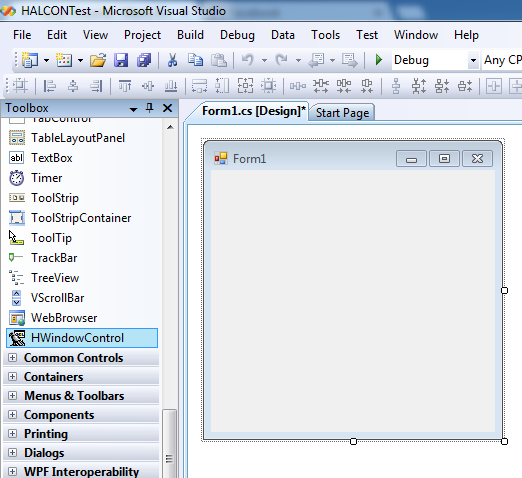Click the Cut scissors icon
This screenshot has width=522, height=478.
172,60
